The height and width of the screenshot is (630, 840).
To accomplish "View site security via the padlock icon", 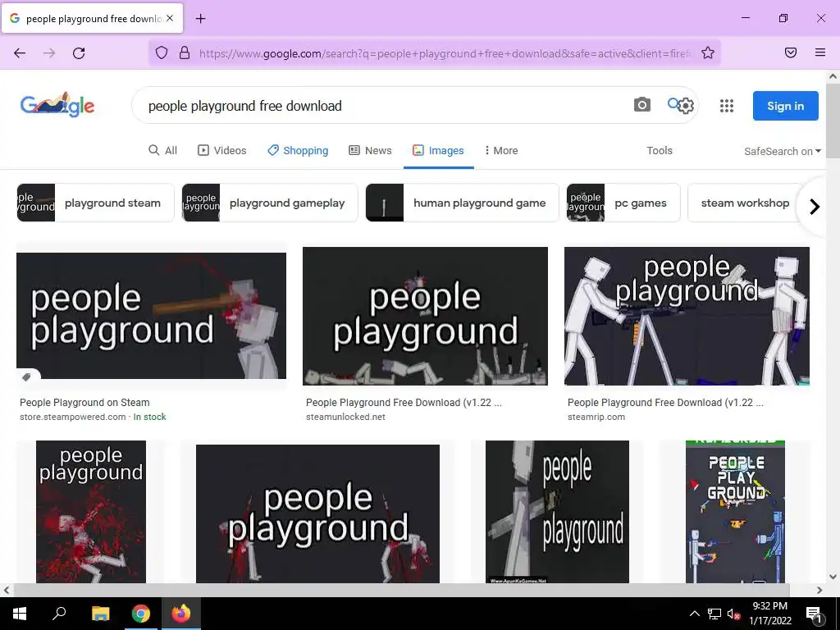I will click(x=185, y=52).
